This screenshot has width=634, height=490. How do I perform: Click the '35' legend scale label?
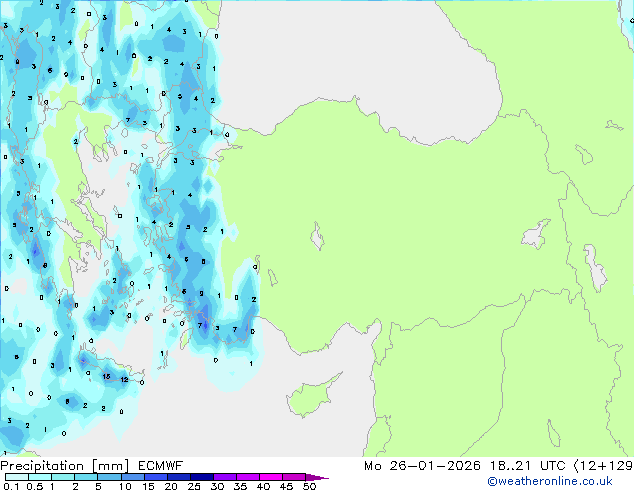[240, 486]
